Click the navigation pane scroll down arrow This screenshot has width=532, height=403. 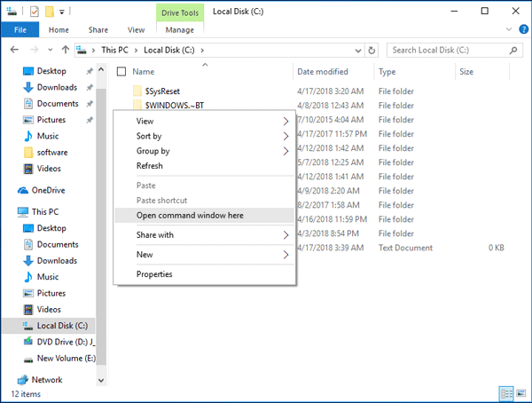tap(101, 381)
